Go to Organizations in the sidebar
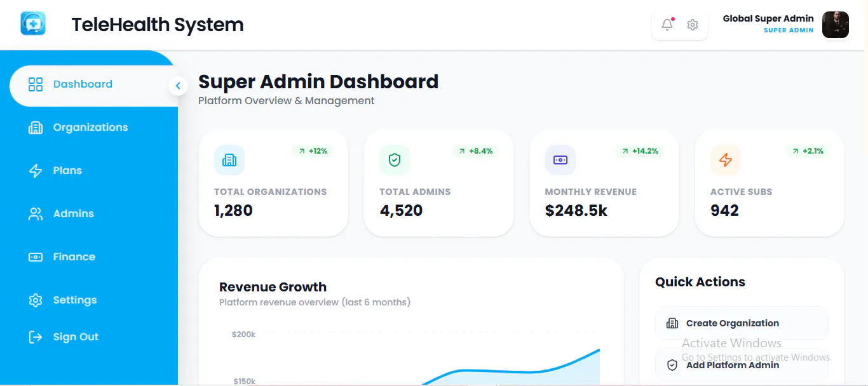 pos(90,128)
